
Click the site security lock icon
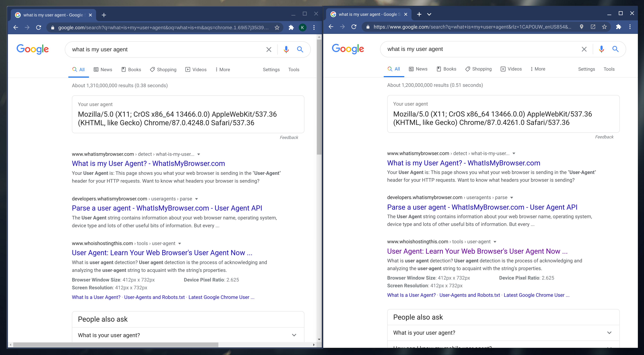[52, 28]
